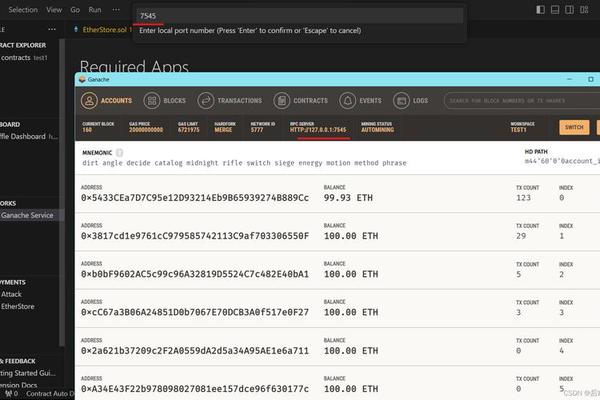This screenshot has width=600, height=400.
Task: Open the Blocks tab icon in Ganache
Action: coord(152,101)
